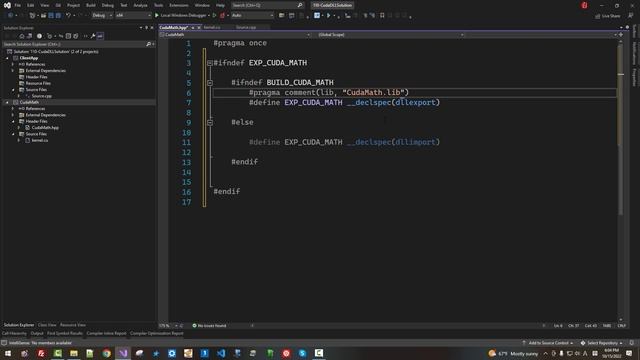The width and height of the screenshot is (640, 360).
Task: Open the Build menu
Action: click(91, 5)
